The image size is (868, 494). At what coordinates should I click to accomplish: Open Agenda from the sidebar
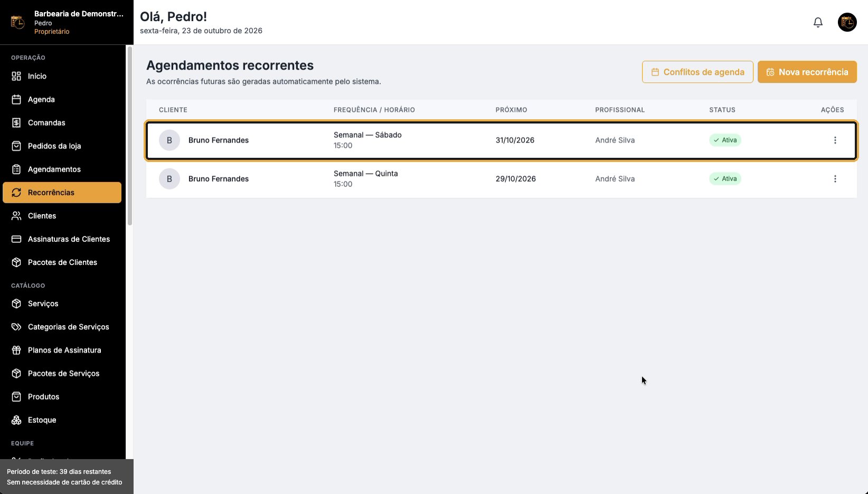[62, 99]
